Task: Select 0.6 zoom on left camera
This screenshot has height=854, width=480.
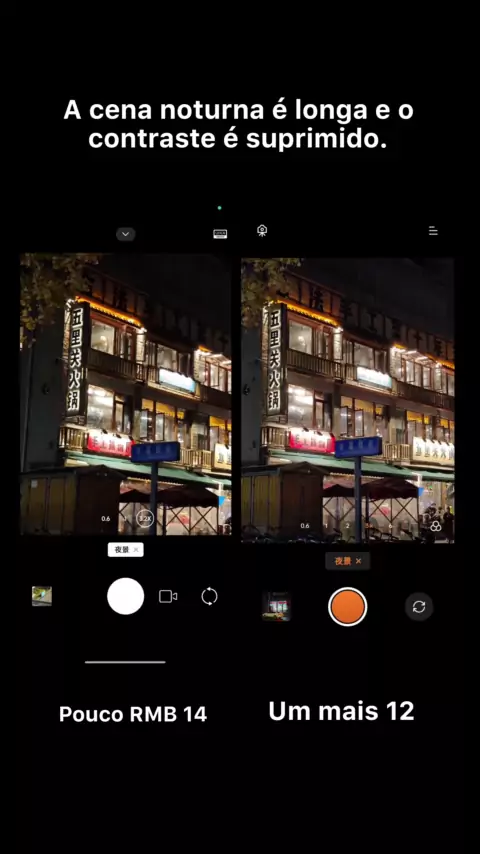Action: 106,518
